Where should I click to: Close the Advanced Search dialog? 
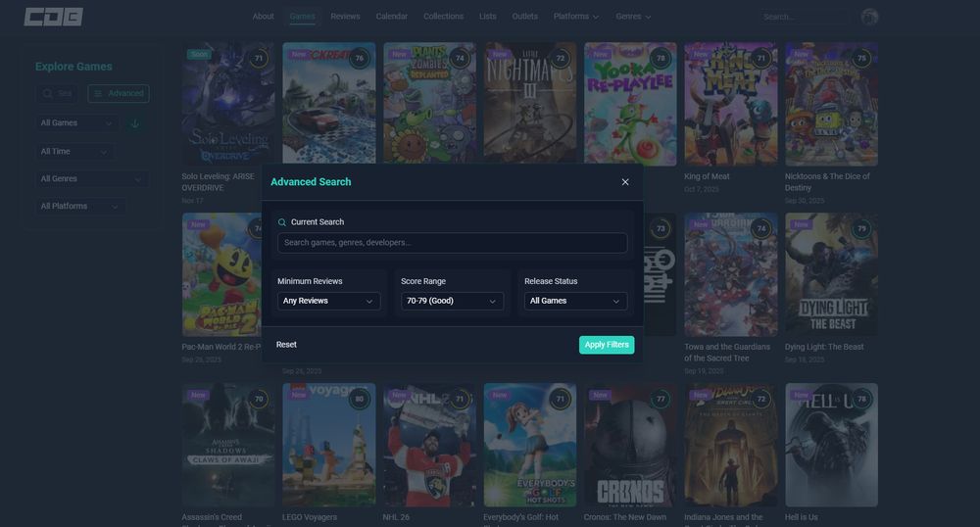(625, 181)
